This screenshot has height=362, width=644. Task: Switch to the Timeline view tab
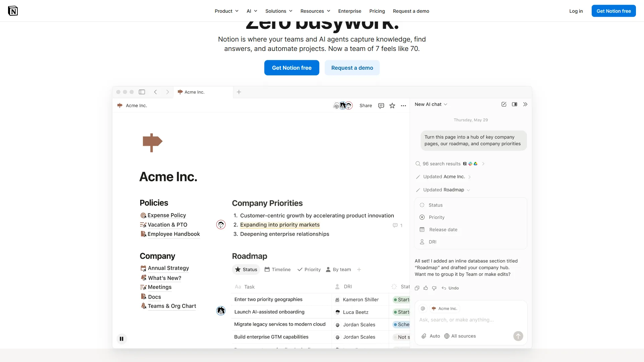[x=277, y=269]
